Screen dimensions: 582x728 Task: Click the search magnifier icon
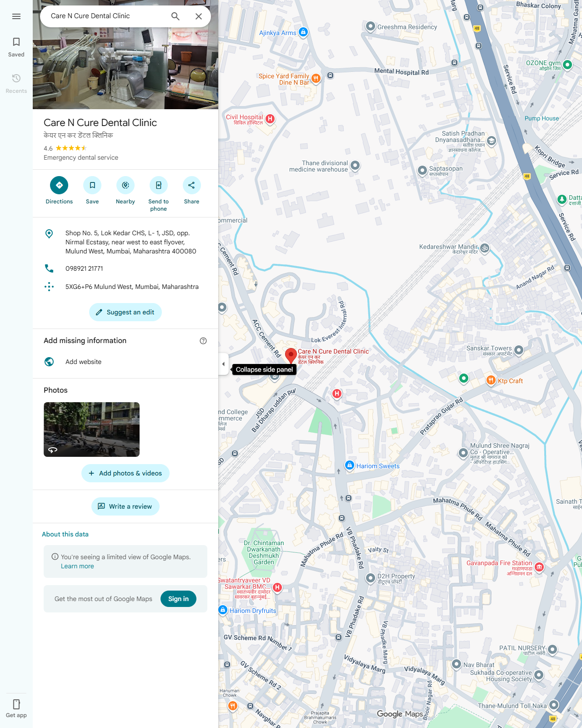(176, 16)
